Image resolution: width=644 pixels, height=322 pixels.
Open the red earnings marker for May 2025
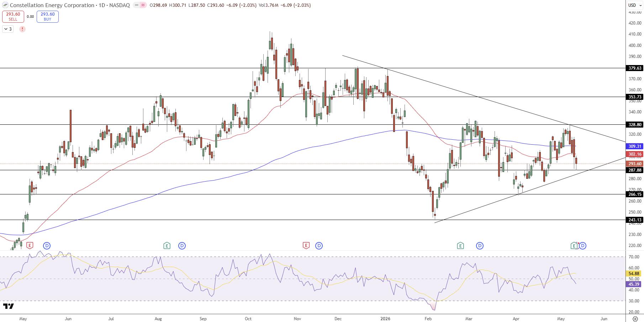[30, 245]
